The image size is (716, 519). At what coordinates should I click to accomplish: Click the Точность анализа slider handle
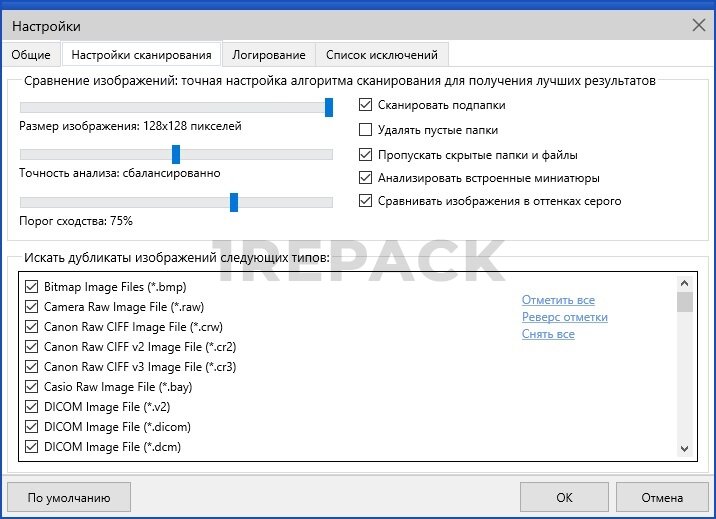coord(176,154)
